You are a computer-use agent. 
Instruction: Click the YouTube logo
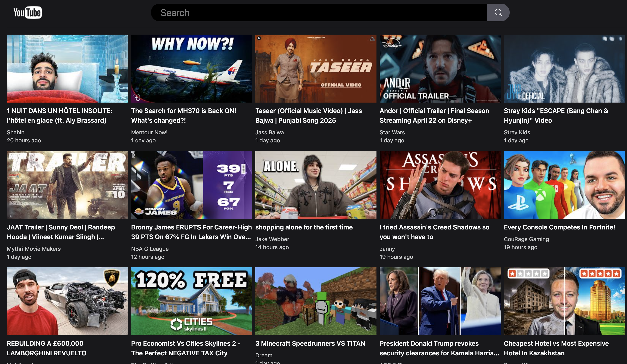[28, 12]
